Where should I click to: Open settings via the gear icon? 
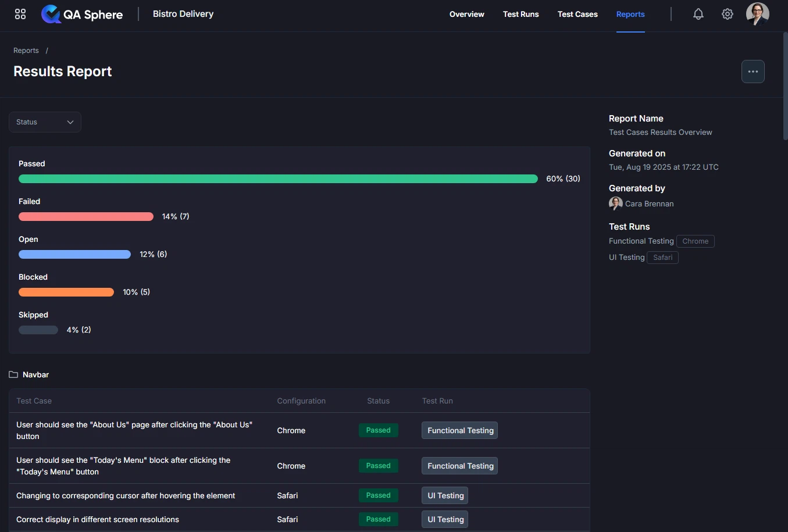[727, 13]
